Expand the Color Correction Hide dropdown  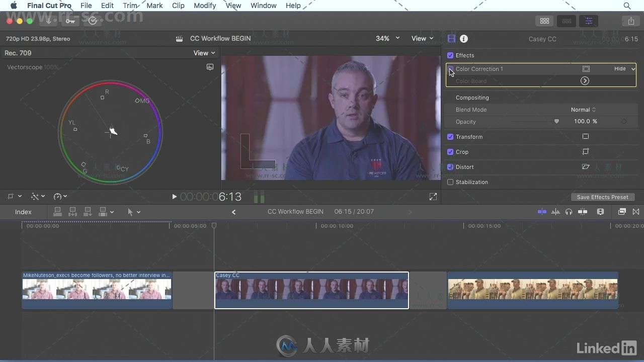point(624,69)
